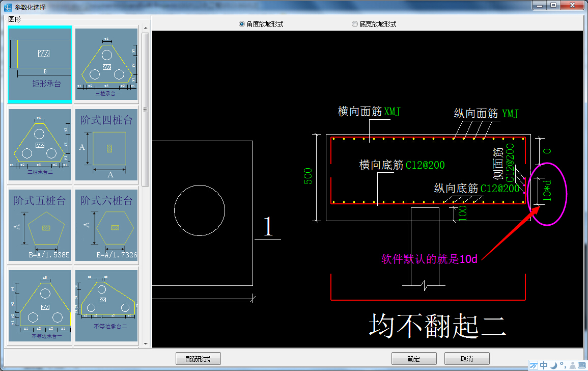Select the 矩形承台 thumbnail

(40, 64)
